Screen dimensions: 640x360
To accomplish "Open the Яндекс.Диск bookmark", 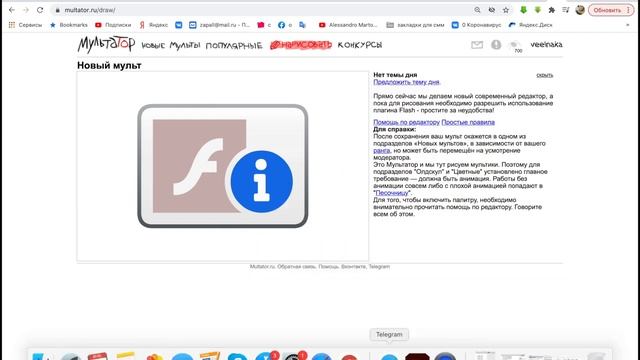I will pos(531,25).
